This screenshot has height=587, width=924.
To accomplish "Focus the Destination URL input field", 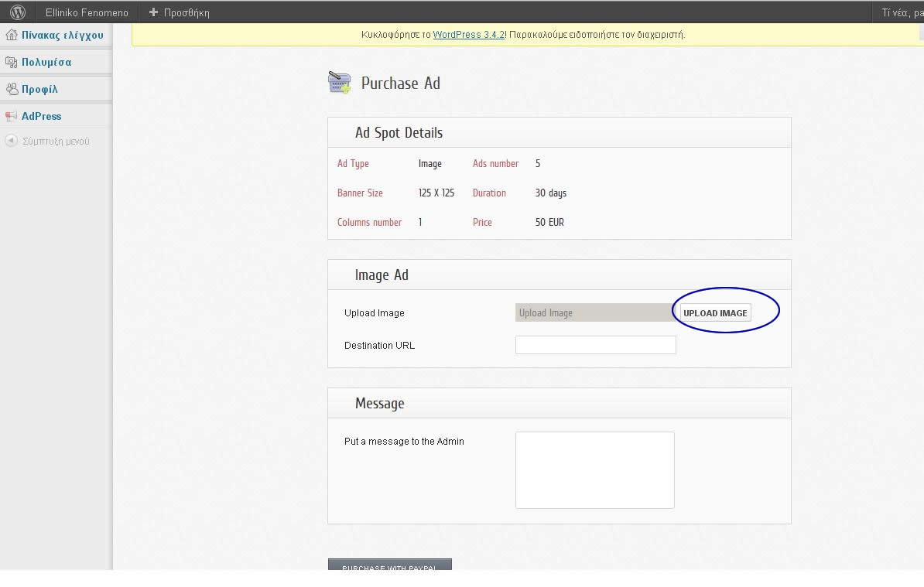I will pyautogui.click(x=595, y=345).
